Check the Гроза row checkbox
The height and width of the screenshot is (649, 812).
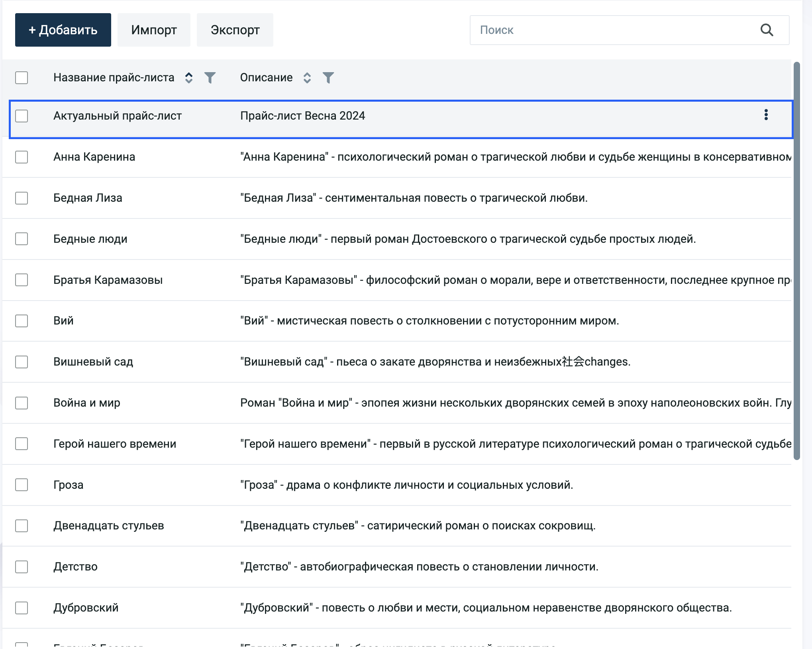[22, 485]
